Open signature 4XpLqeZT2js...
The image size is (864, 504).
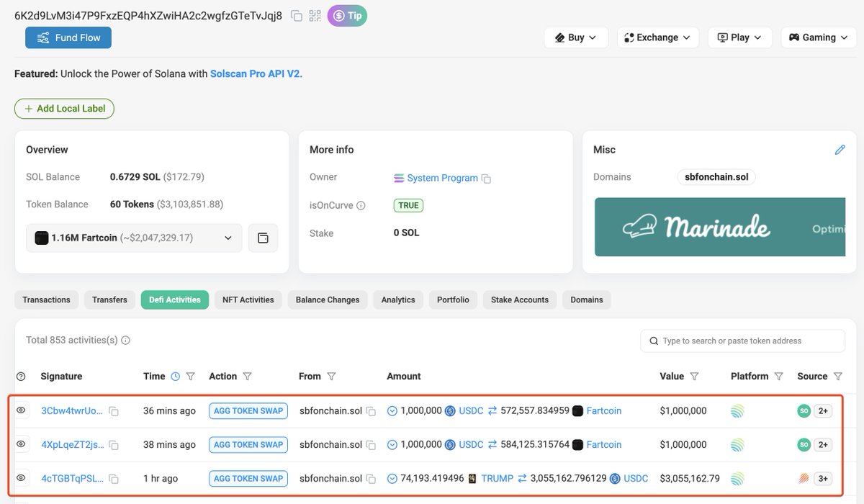point(72,445)
